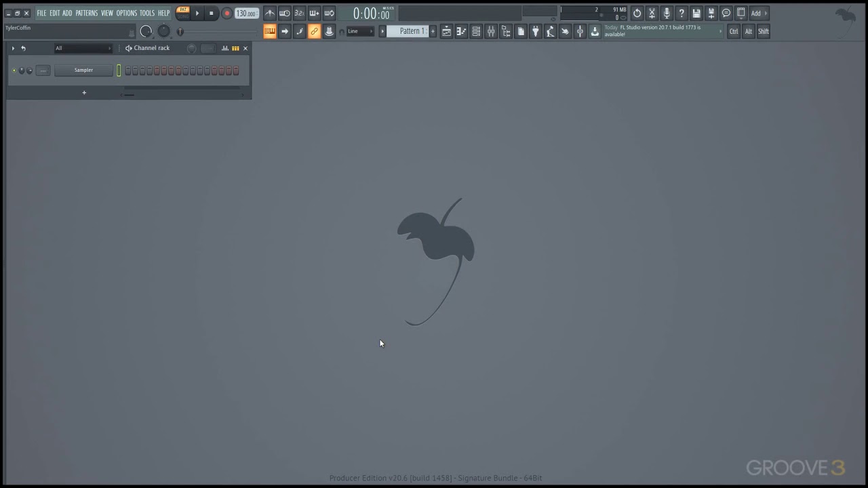Mute the Sampler channel with green light
The image size is (868, 488).
[x=14, y=70]
